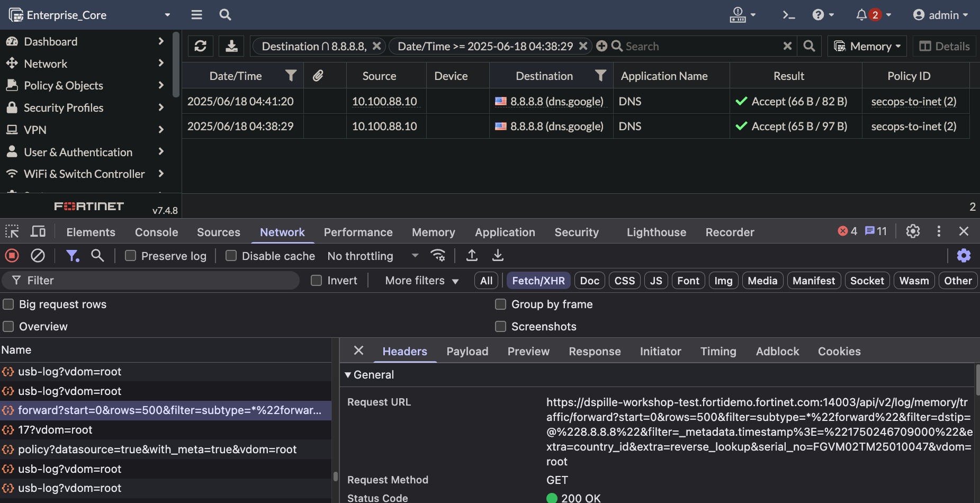Open network search magnifier in DevTools

[x=97, y=256]
